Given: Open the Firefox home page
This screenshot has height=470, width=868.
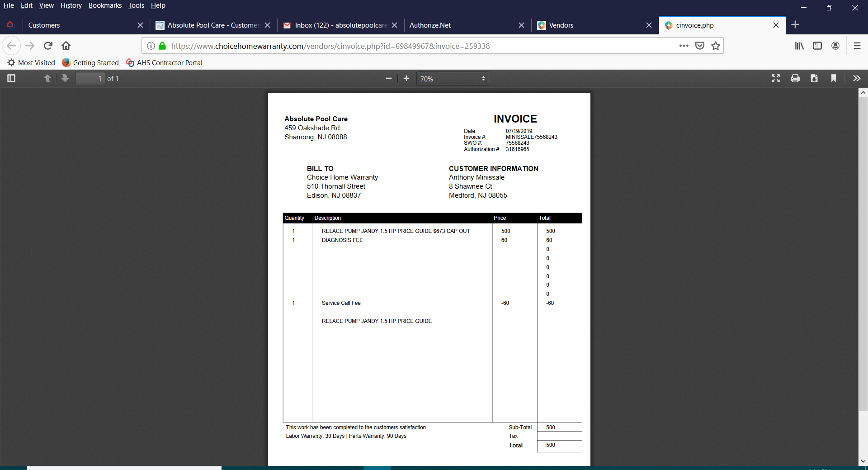Looking at the screenshot, I should click(66, 46).
